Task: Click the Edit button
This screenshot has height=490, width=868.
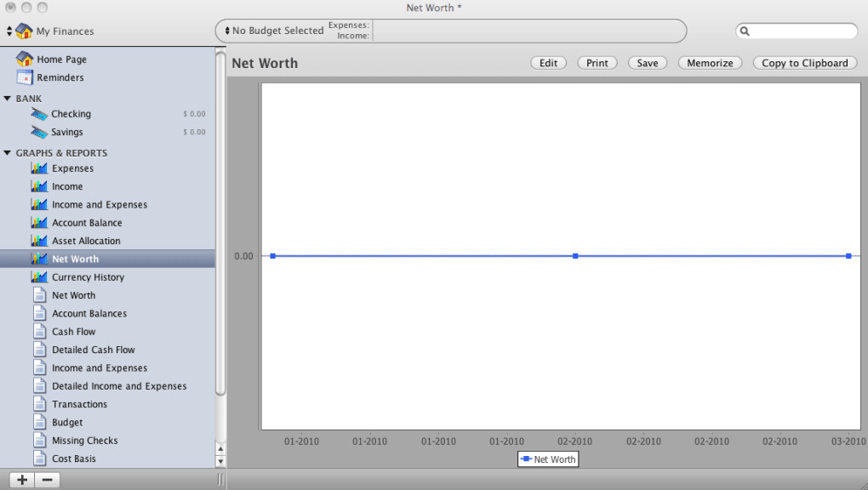Action: tap(548, 63)
